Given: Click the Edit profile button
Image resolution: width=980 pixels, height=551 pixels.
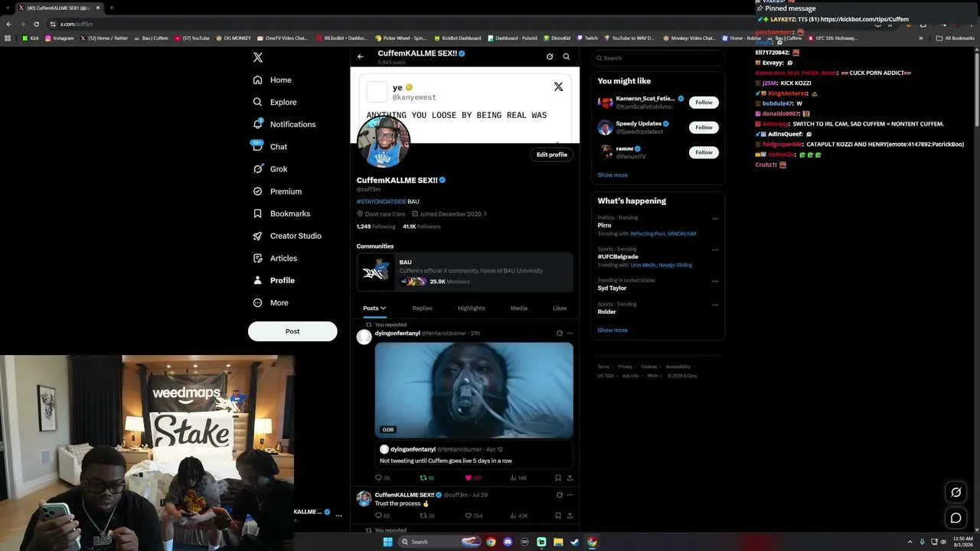Looking at the screenshot, I should pyautogui.click(x=551, y=155).
